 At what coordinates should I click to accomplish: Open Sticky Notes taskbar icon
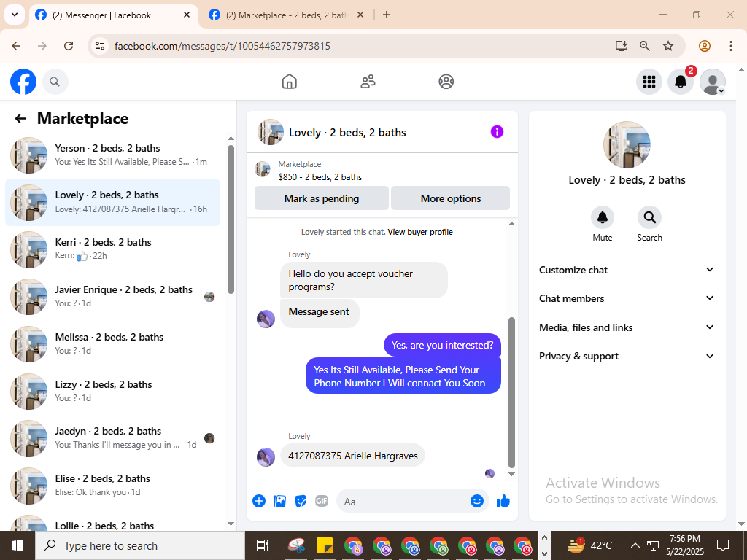(x=325, y=545)
